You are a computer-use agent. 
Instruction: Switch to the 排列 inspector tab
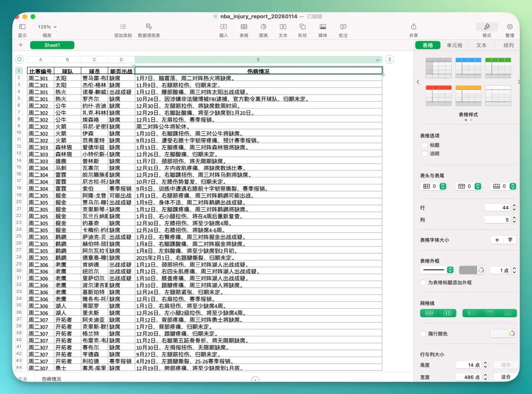[x=508, y=45]
